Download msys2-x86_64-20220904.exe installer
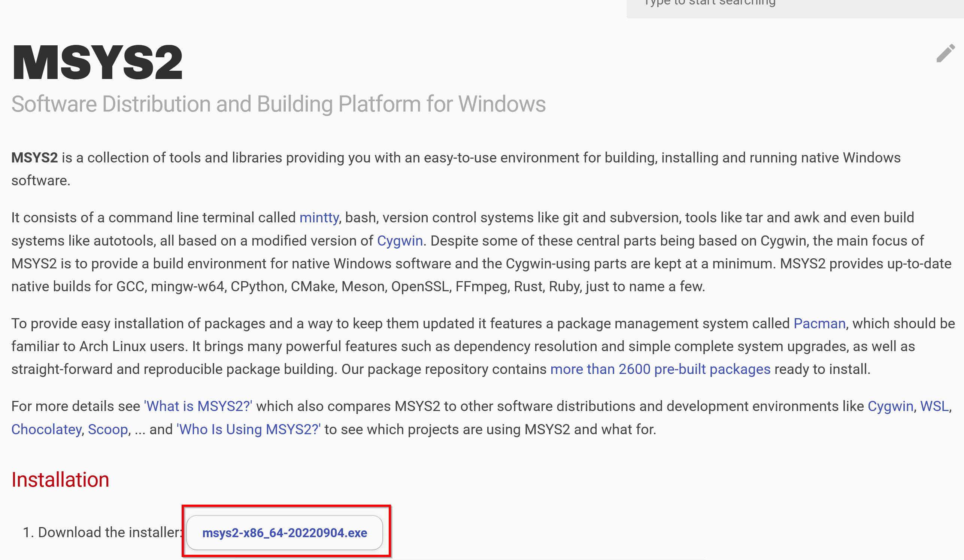Image resolution: width=964 pixels, height=560 pixels. coord(284,532)
